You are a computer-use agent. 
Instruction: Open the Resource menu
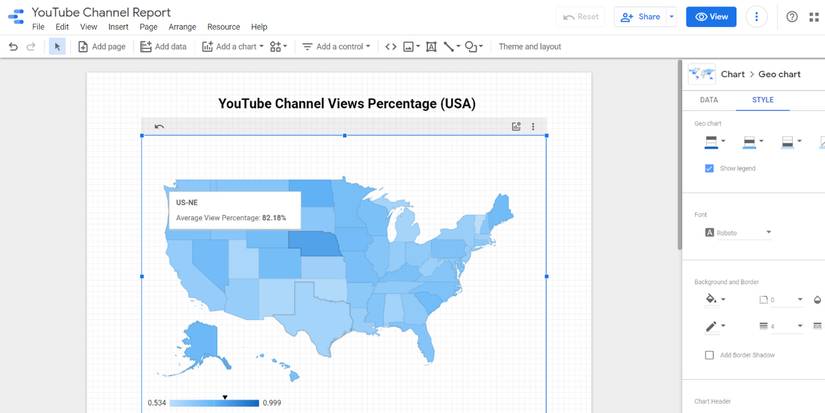click(224, 27)
